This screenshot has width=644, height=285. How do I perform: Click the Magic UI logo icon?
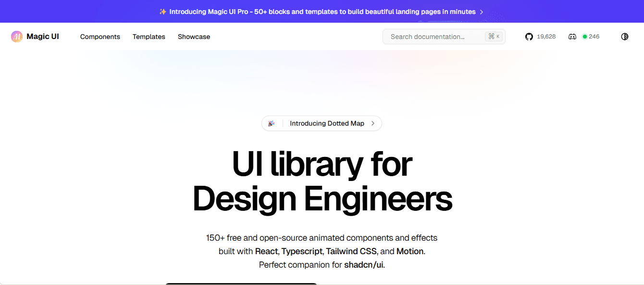17,37
